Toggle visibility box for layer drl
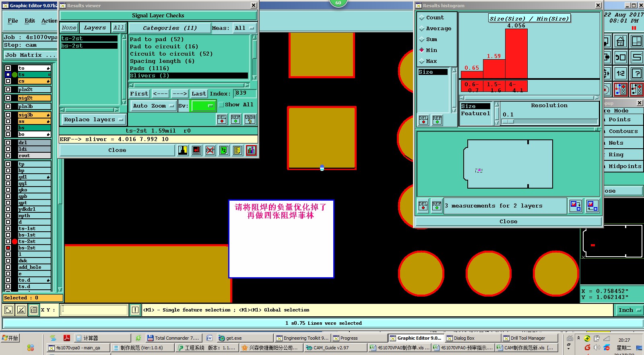The image size is (644, 355). [x=8, y=143]
